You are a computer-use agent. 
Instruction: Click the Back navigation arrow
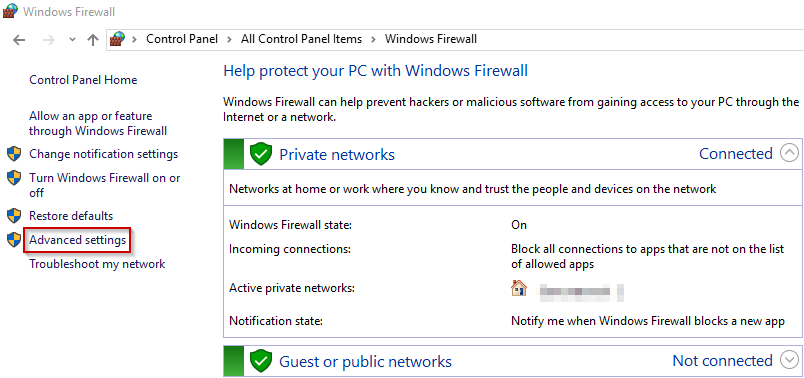point(19,39)
